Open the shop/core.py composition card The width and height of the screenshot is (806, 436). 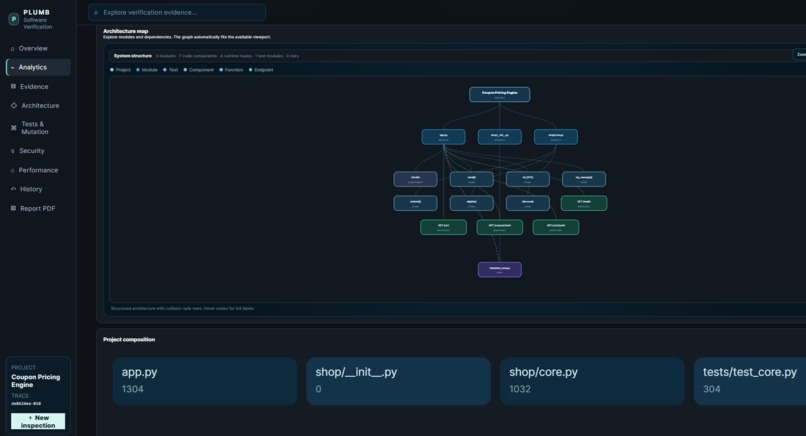(x=592, y=382)
